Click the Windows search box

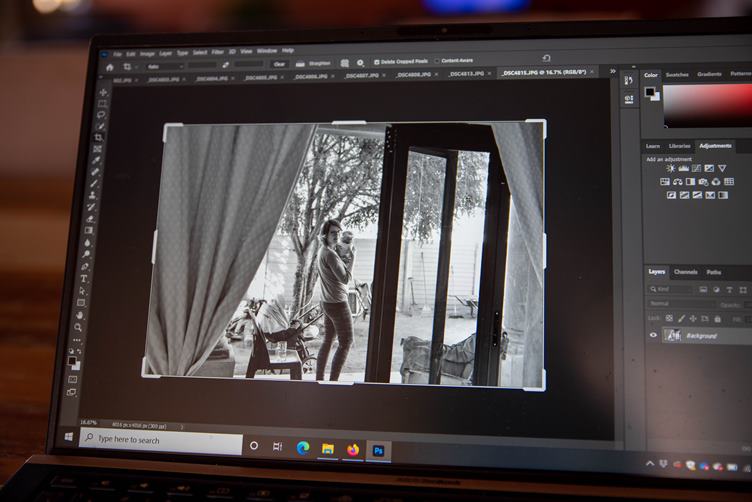coord(161,441)
